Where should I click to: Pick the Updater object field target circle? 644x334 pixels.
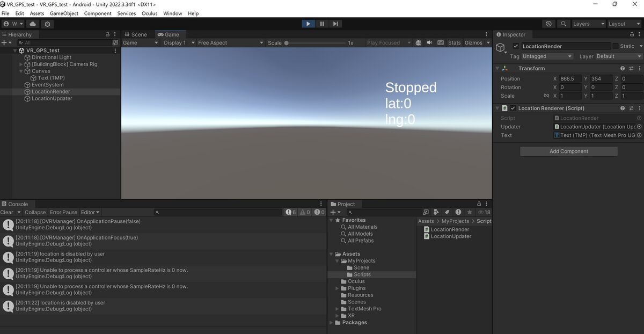pos(639,127)
